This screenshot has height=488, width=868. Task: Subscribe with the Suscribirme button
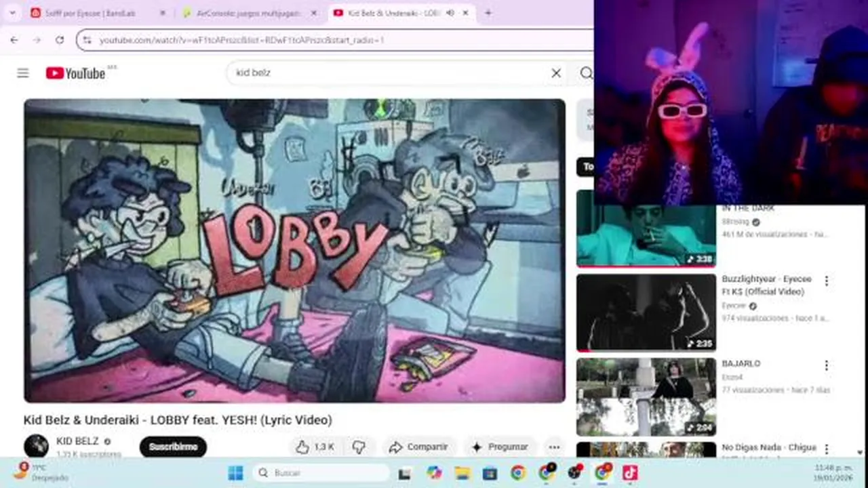(173, 447)
